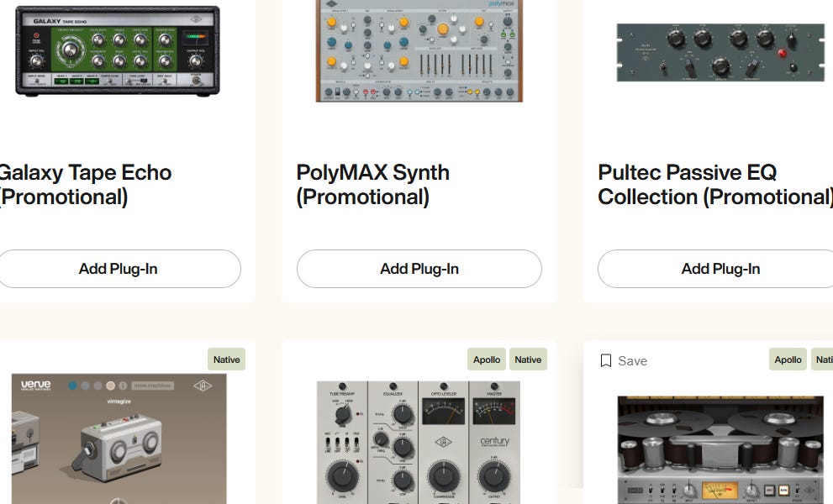Add the PolyMAX Synth plug-in
Viewport: 833px width, 504px height.
419,269
